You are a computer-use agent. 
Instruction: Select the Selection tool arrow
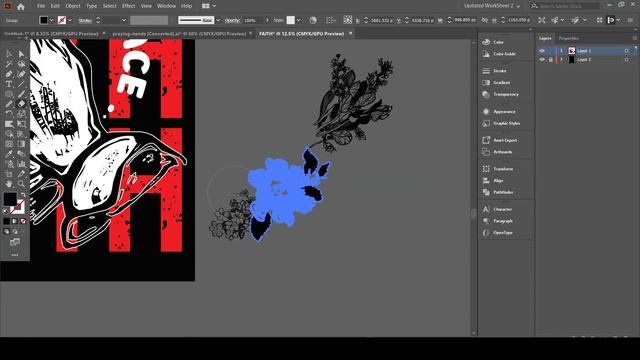9,54
